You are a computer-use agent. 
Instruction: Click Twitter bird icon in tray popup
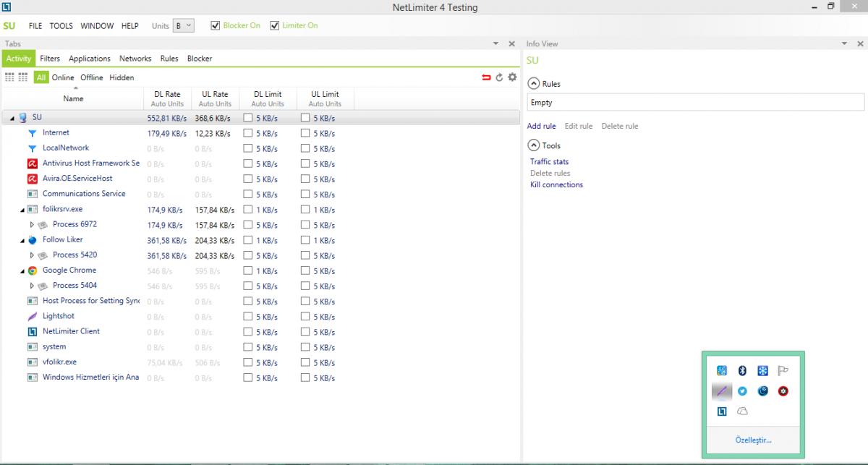point(742,391)
